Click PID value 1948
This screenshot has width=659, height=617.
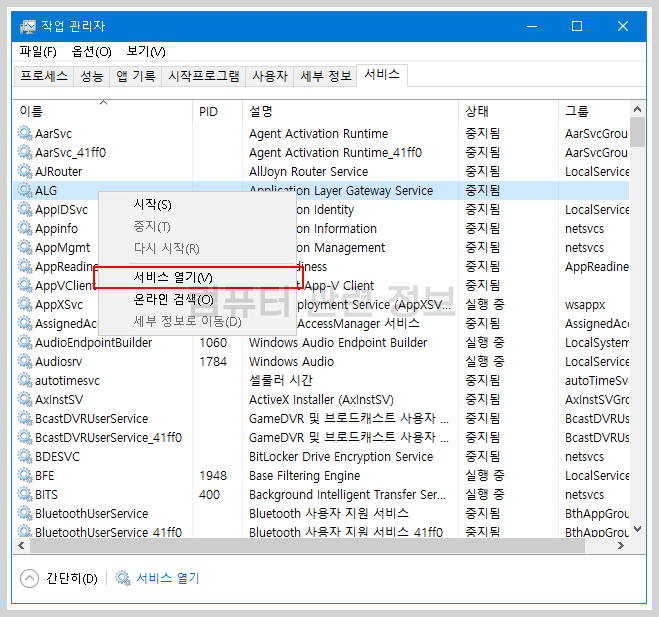(x=213, y=476)
